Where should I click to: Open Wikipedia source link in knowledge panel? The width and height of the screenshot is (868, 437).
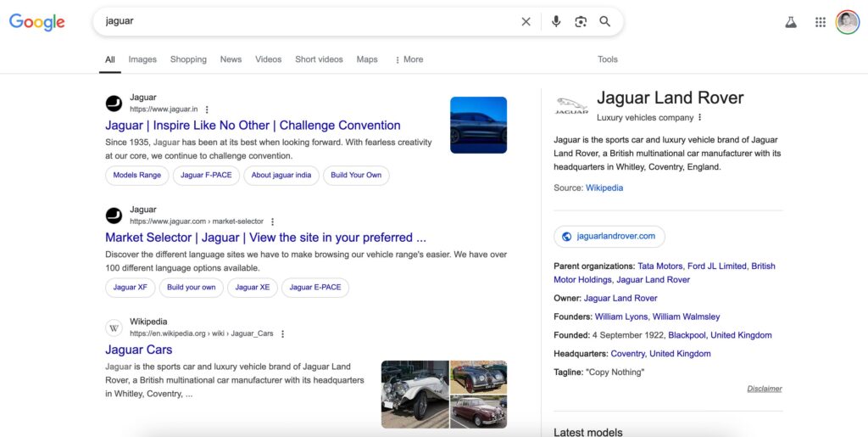coord(604,188)
